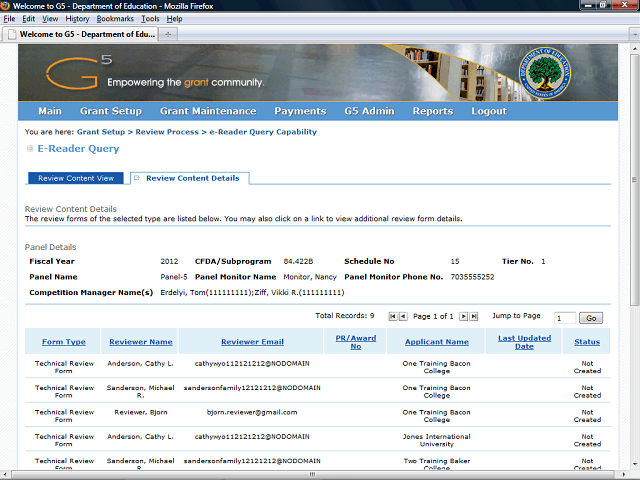The height and width of the screenshot is (480, 640).
Task: Click the Grant Setup breadcrumb link
Action: (101, 132)
